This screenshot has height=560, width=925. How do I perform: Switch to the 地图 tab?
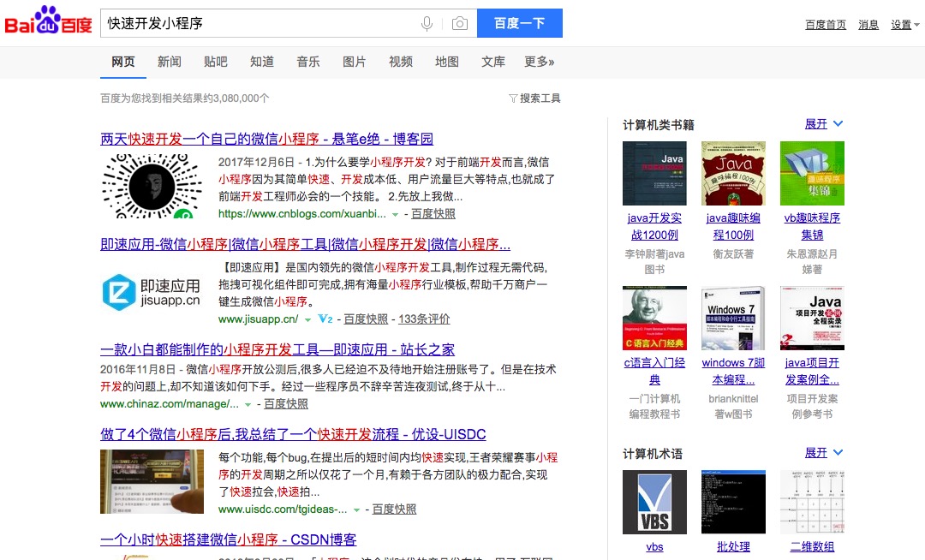446,62
